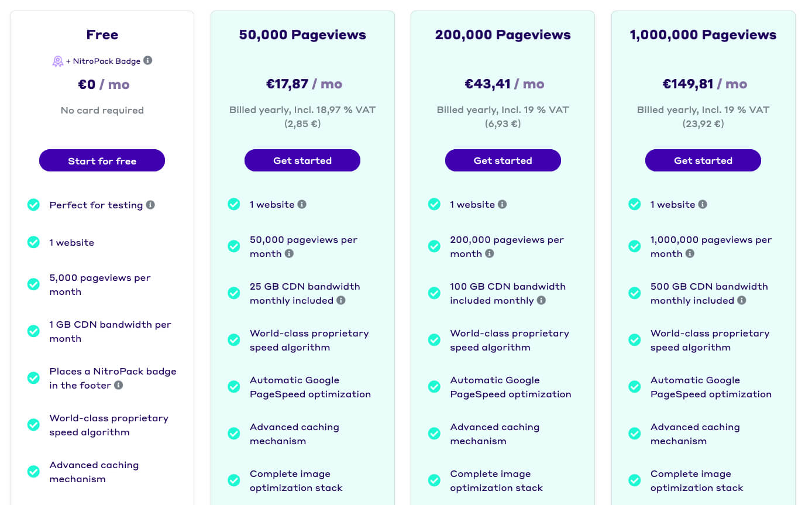This screenshot has width=812, height=505.
Task: Get started with 200,000 Pageviews plan
Action: (x=503, y=160)
